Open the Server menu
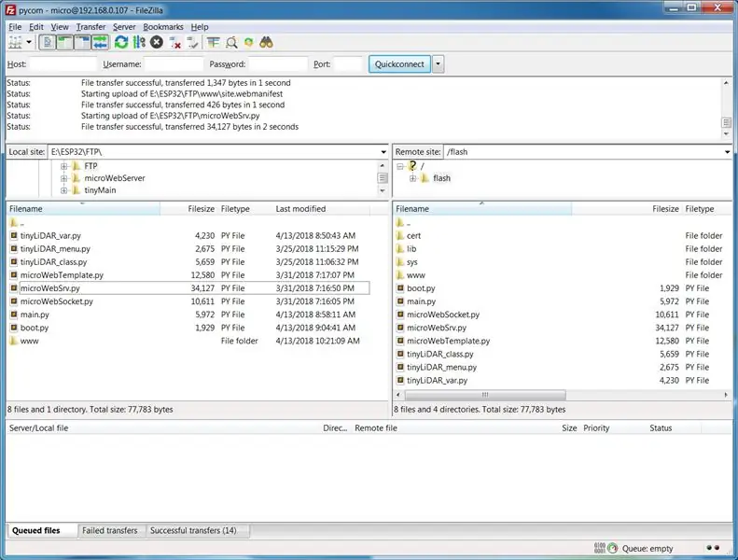 (124, 27)
